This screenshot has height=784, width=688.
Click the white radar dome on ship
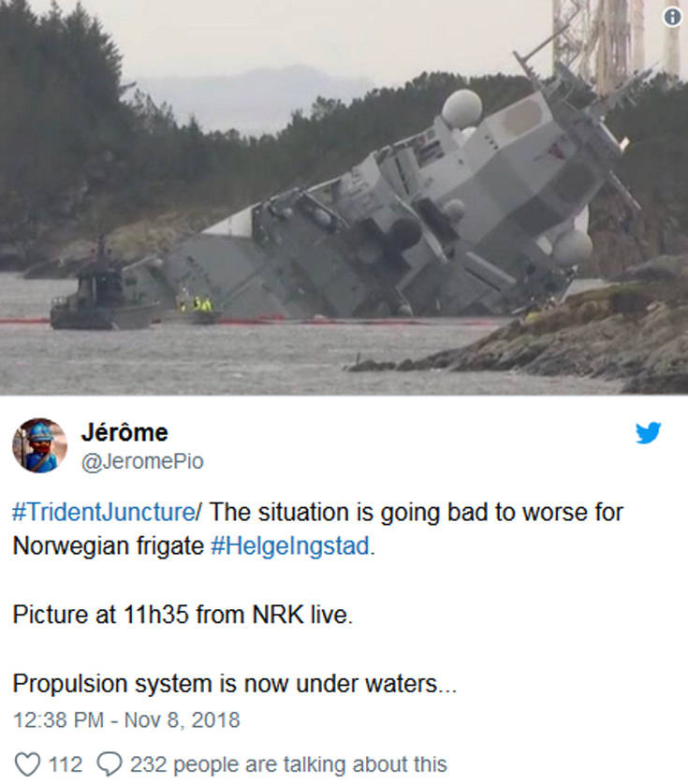pos(461,108)
